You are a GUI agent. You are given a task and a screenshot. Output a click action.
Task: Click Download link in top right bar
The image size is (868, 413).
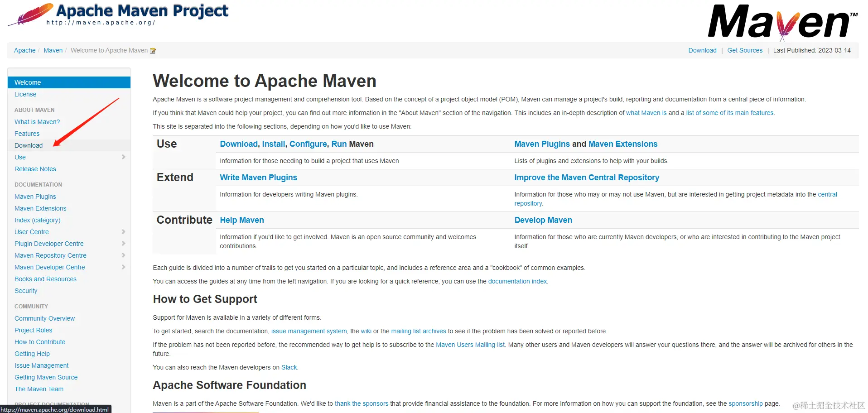(x=702, y=50)
